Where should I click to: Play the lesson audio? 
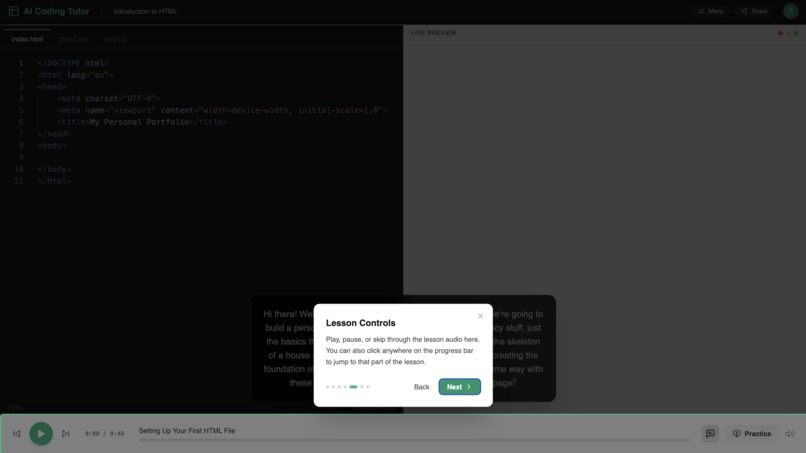pos(41,433)
